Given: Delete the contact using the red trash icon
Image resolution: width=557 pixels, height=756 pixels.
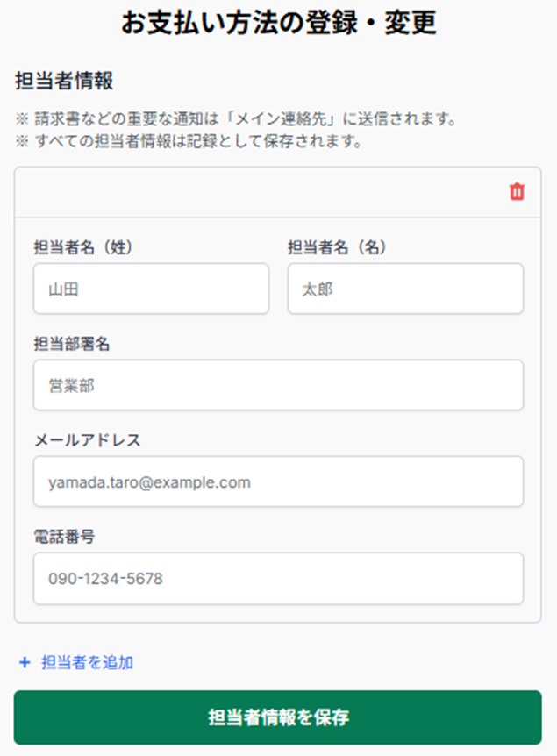Looking at the screenshot, I should [x=517, y=191].
